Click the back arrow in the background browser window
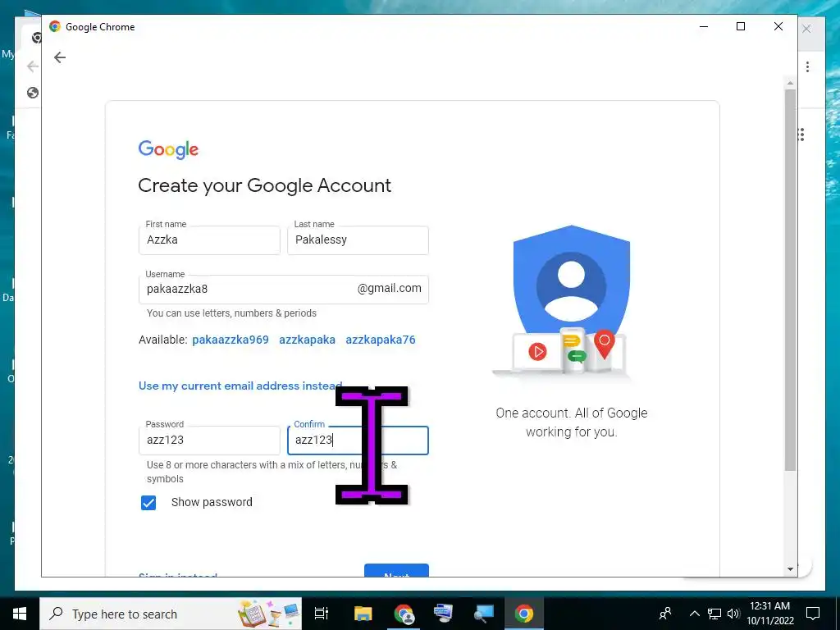This screenshot has width=840, height=630. (x=32, y=66)
